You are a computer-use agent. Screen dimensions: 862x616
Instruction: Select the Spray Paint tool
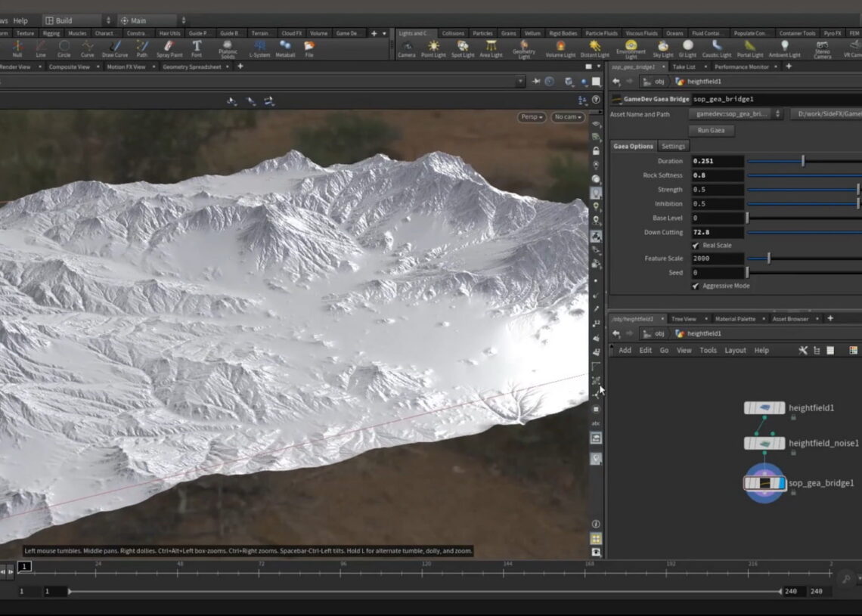169,49
